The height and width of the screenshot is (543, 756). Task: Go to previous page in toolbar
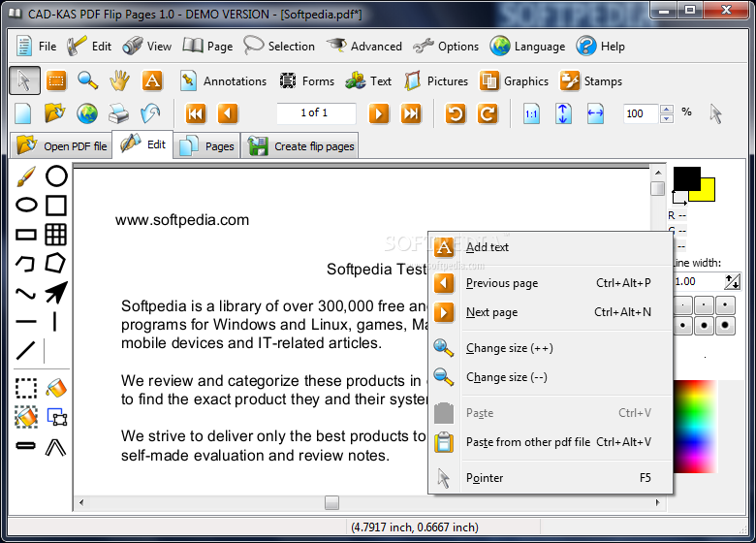pos(228,113)
